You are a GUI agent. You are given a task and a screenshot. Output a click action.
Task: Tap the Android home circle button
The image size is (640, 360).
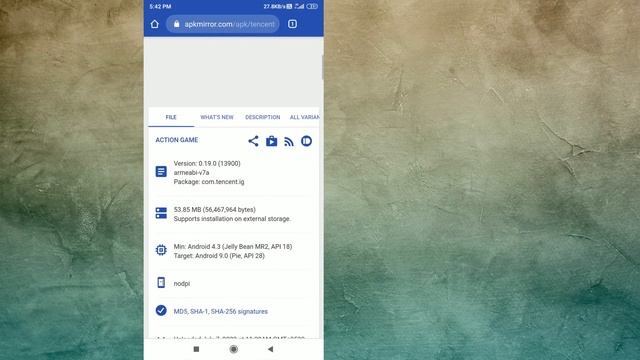point(233,349)
